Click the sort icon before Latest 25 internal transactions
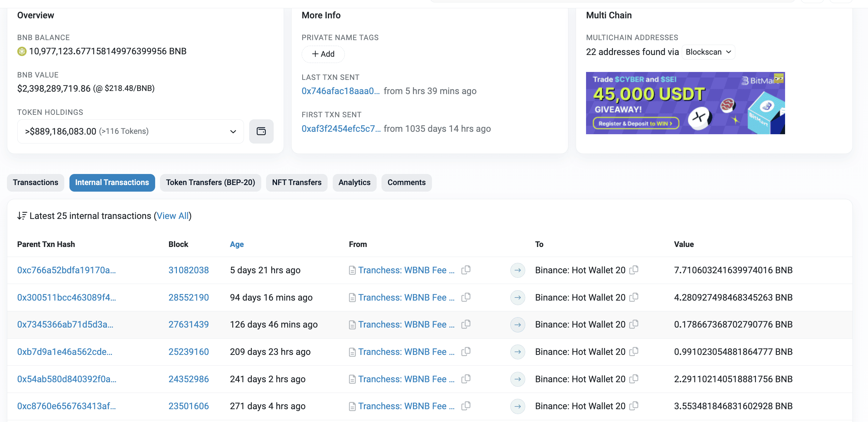868x422 pixels. [x=22, y=216]
